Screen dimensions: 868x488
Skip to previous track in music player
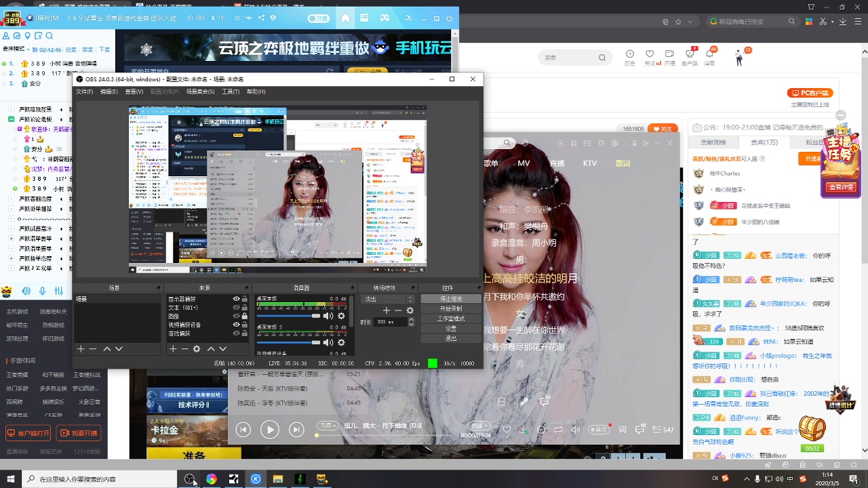point(243,429)
